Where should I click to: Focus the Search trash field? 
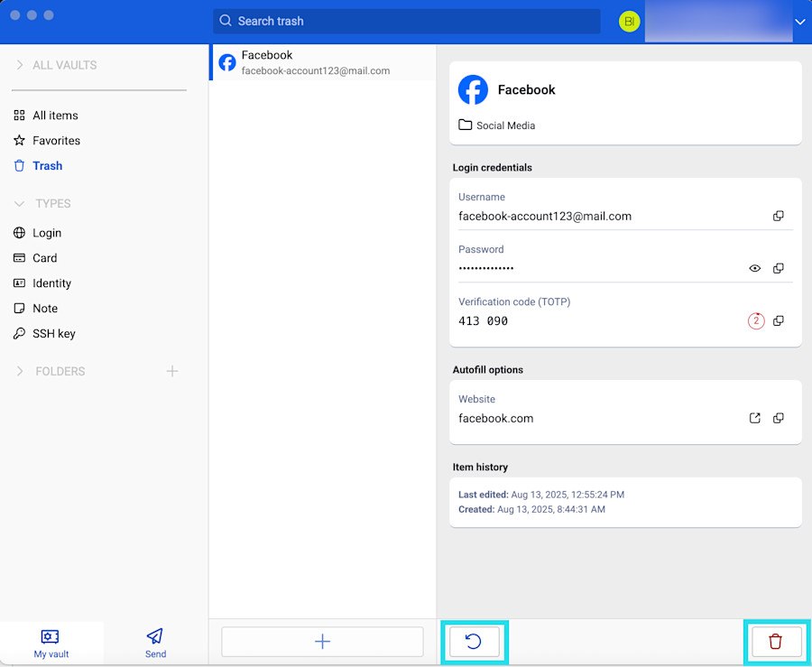(406, 21)
